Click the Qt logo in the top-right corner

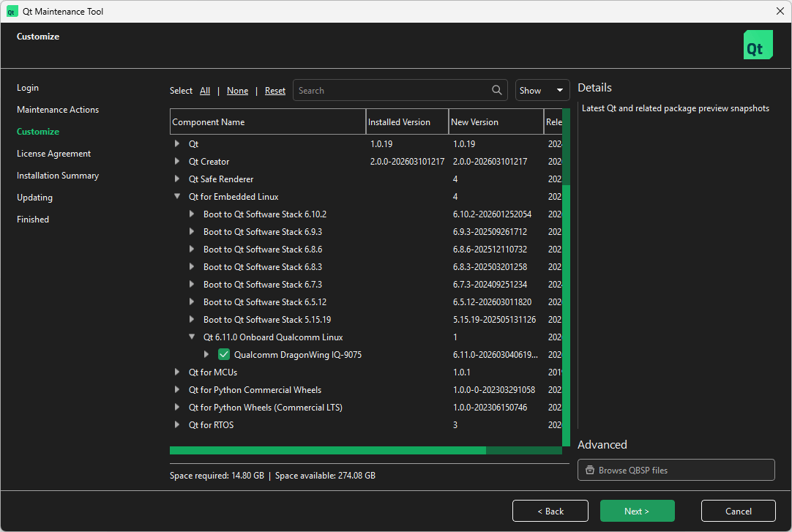(x=758, y=45)
